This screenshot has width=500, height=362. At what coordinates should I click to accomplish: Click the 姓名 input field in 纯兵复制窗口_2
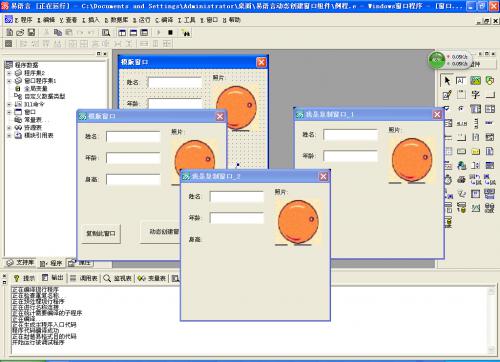(x=237, y=197)
